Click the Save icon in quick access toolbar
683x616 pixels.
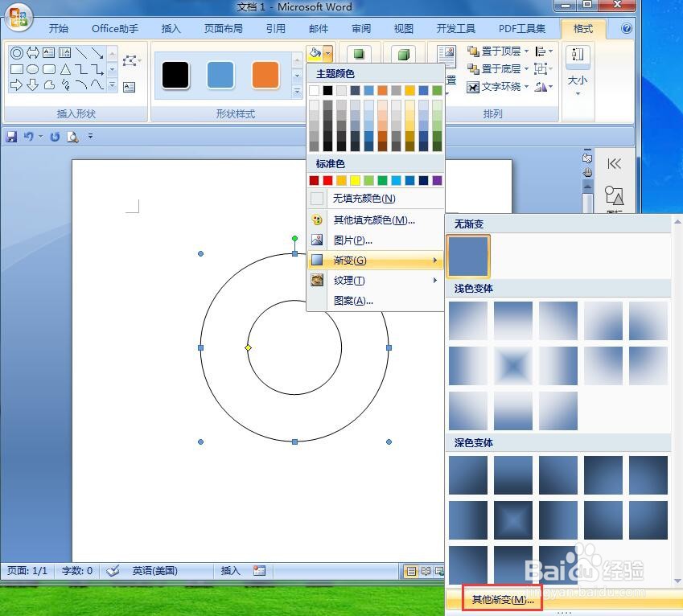(x=11, y=137)
